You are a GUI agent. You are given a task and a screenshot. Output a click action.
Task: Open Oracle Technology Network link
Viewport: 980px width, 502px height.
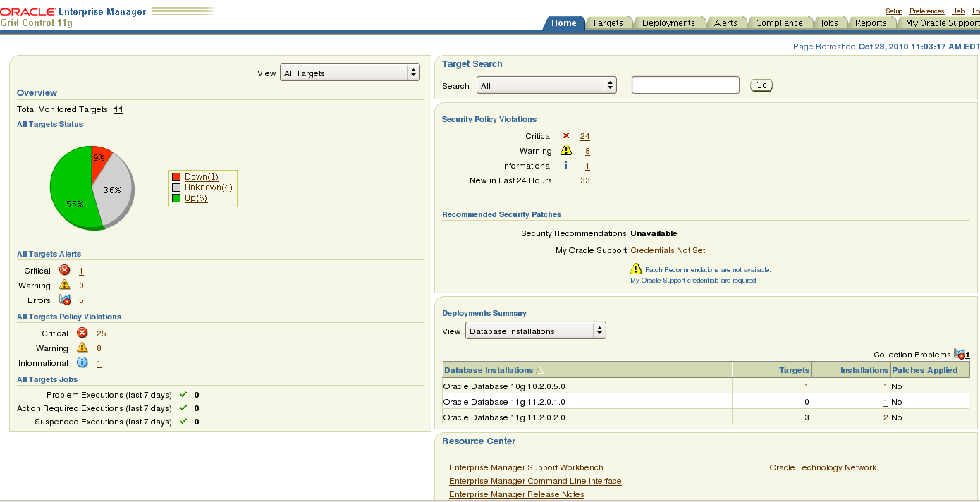pyautogui.click(x=823, y=467)
